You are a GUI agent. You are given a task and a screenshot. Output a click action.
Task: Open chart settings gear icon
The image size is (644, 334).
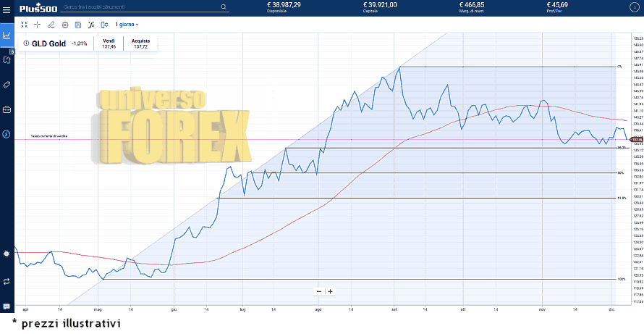point(64,25)
